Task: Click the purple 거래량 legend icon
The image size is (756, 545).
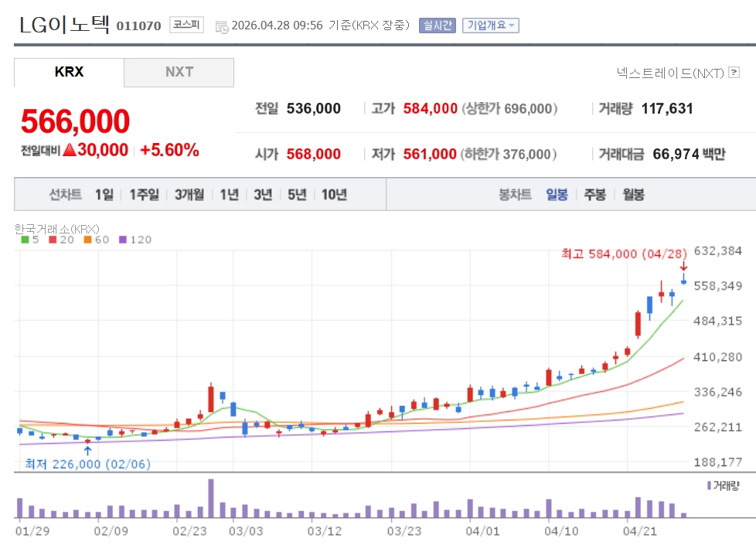Action: pyautogui.click(x=709, y=485)
